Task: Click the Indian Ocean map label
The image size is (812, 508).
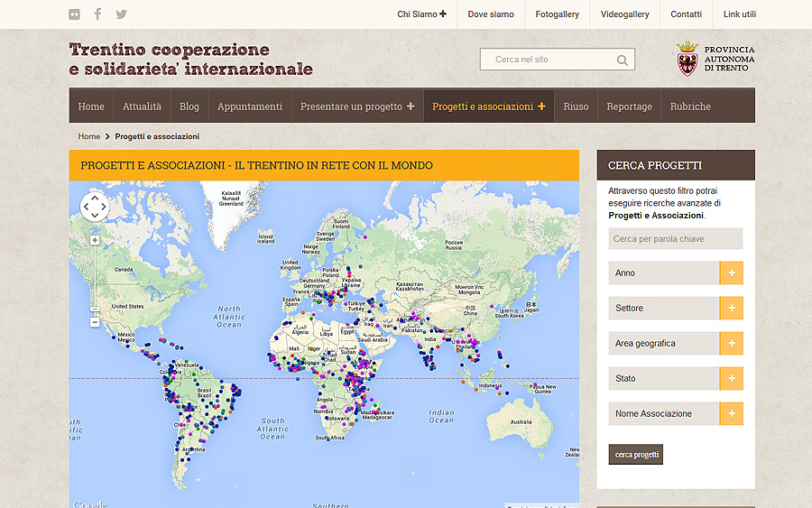Action: [x=441, y=416]
